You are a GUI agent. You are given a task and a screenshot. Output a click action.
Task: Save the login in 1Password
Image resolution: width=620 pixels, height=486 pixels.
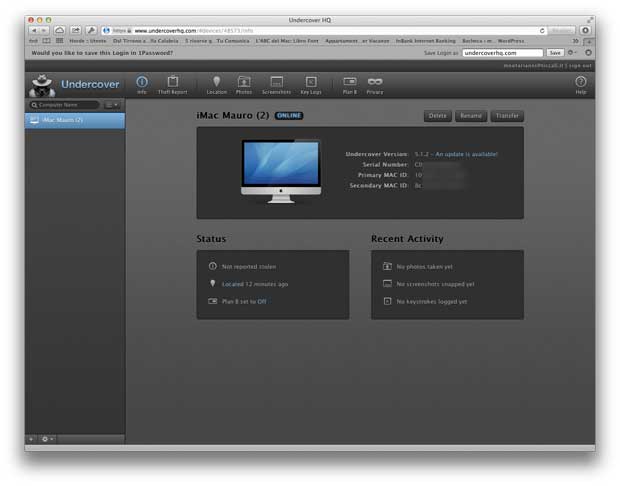tap(555, 53)
